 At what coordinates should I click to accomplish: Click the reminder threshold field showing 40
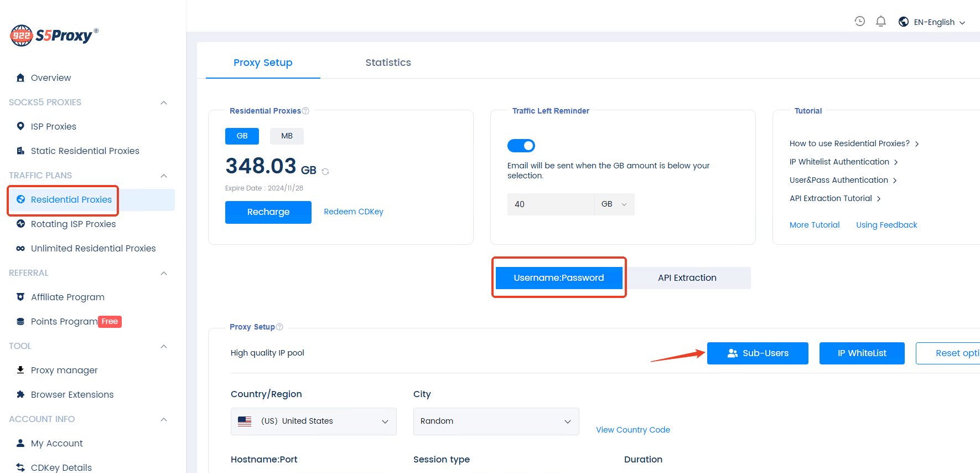click(x=551, y=204)
